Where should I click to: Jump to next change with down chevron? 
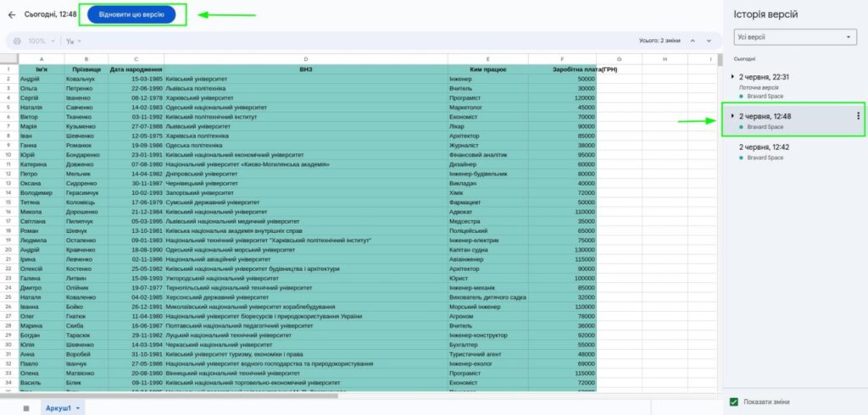pyautogui.click(x=709, y=41)
